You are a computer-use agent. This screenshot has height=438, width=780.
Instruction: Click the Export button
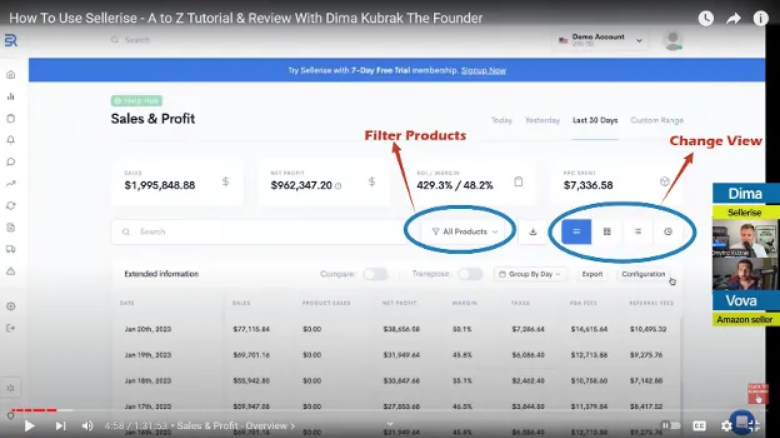pos(592,274)
